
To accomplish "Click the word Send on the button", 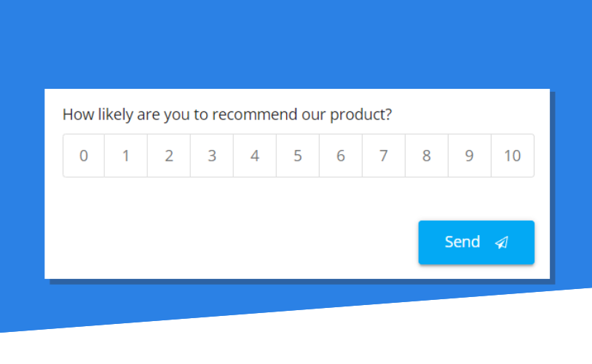I will pyautogui.click(x=462, y=242).
